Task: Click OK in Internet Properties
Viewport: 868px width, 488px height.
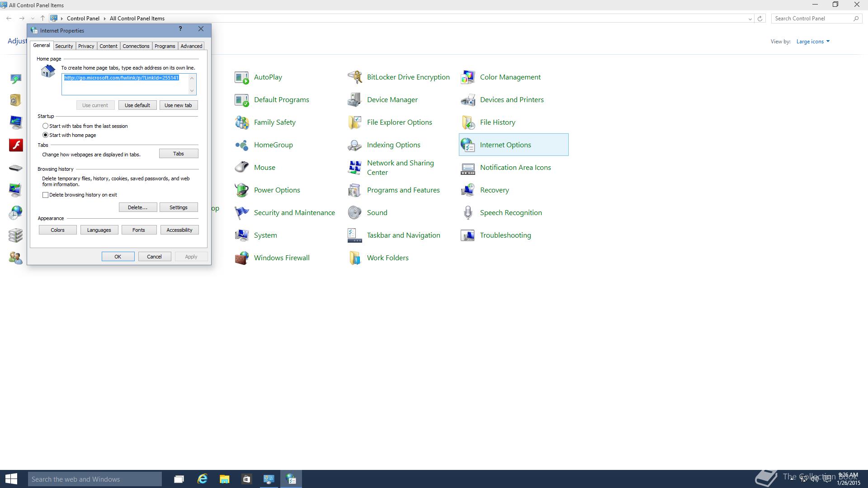Action: (x=118, y=257)
